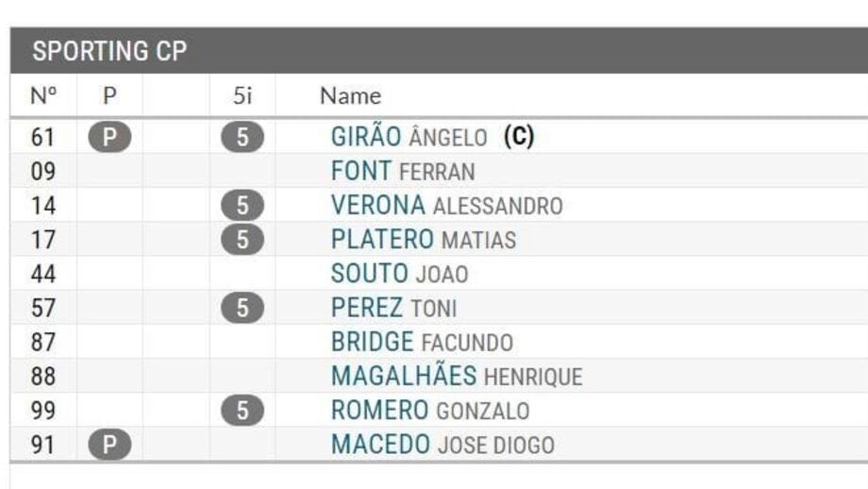Select SOUTO Joao player name
The height and width of the screenshot is (489, 868).
(x=399, y=274)
